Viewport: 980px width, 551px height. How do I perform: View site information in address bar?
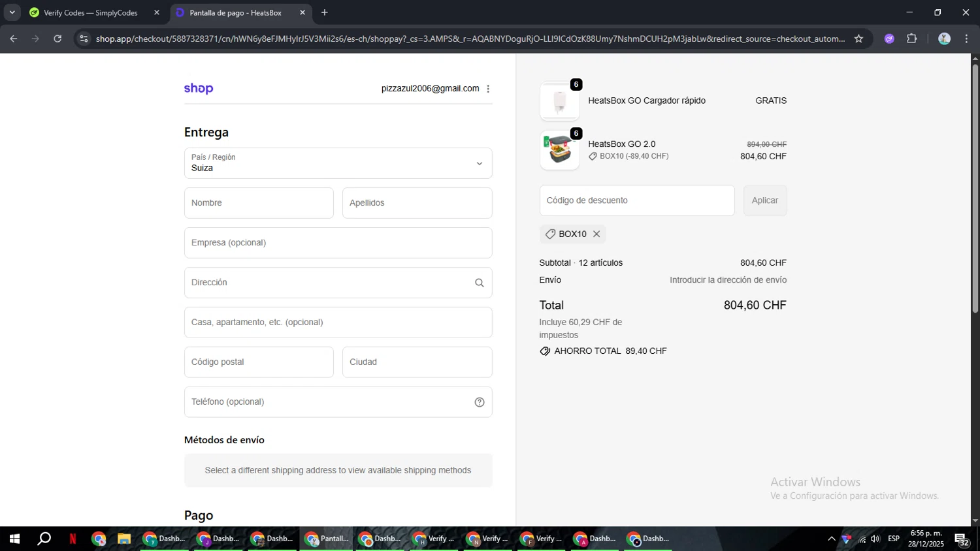84,39
